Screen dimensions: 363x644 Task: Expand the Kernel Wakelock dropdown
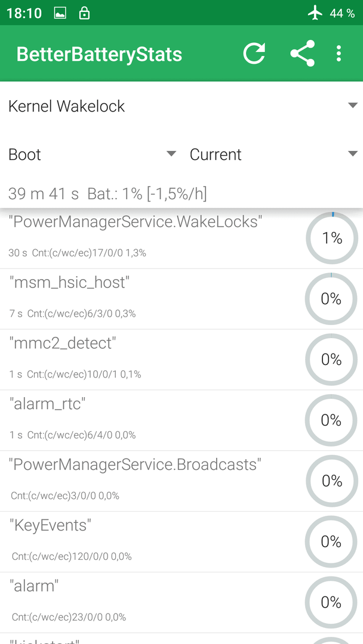[x=181, y=106]
